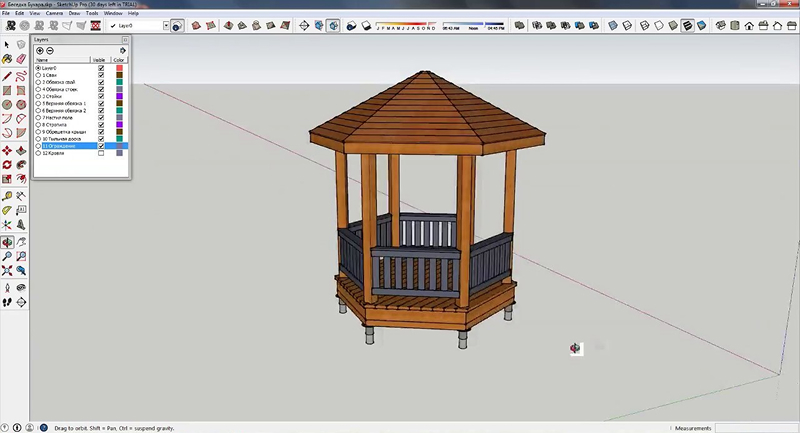Select the Freehand squiggle tool

click(21, 77)
